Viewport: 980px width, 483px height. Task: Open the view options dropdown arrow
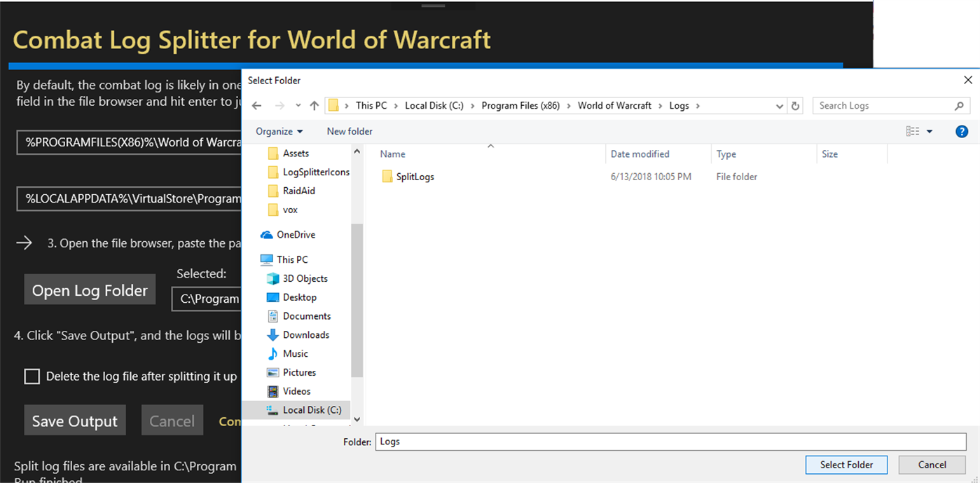[x=930, y=131]
